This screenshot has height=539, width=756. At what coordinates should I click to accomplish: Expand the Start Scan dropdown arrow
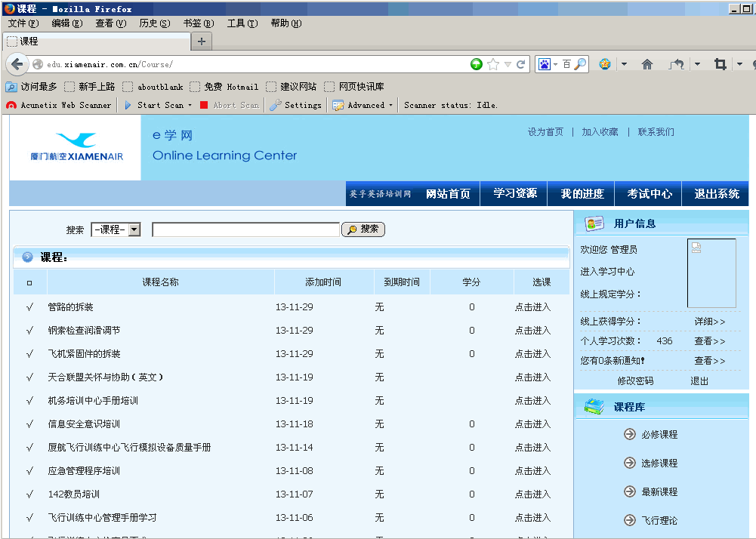coord(190,105)
